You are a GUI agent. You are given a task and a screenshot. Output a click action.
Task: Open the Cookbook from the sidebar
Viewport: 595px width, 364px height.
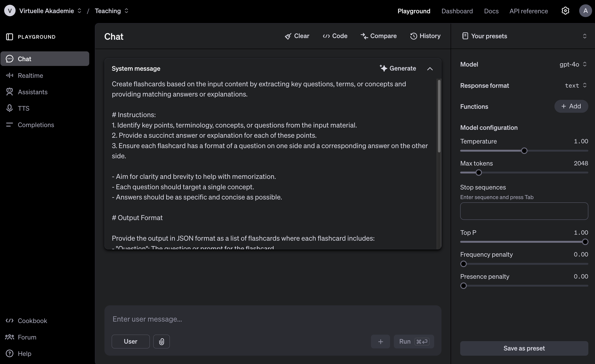[x=32, y=321]
